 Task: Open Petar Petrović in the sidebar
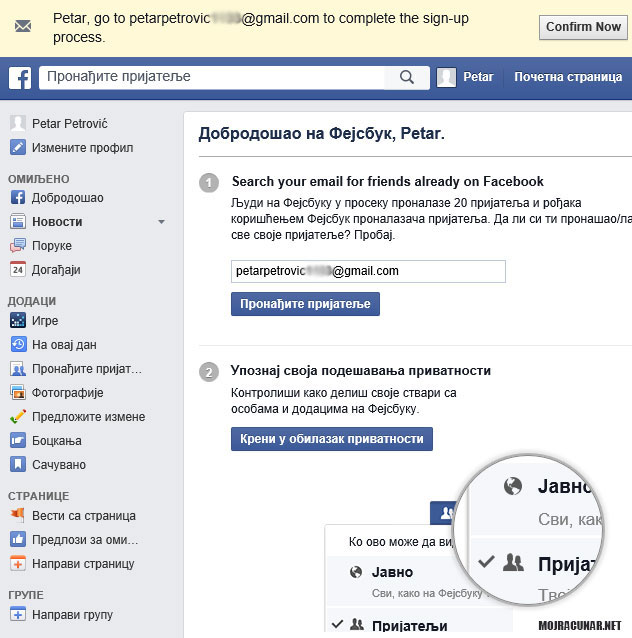click(x=70, y=123)
